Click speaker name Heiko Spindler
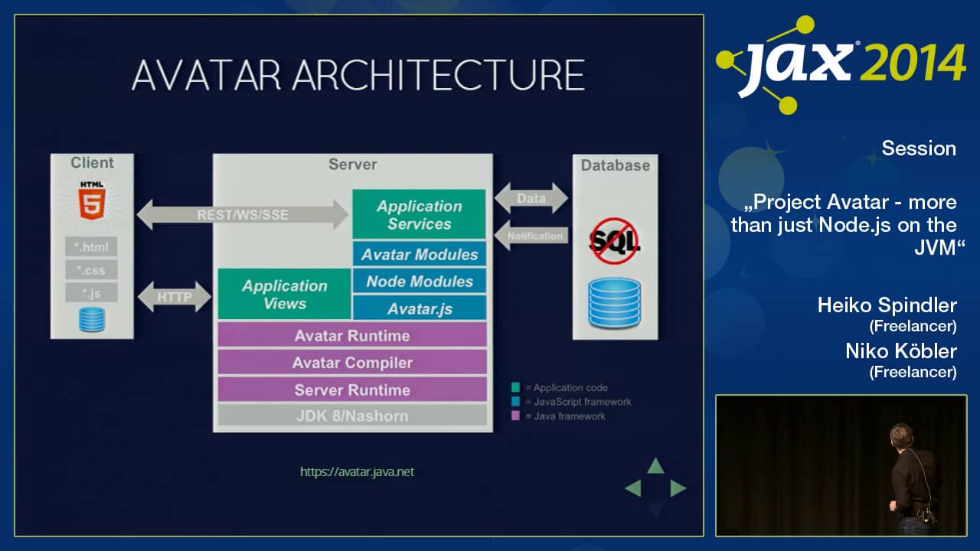980x551 pixels. point(887,305)
